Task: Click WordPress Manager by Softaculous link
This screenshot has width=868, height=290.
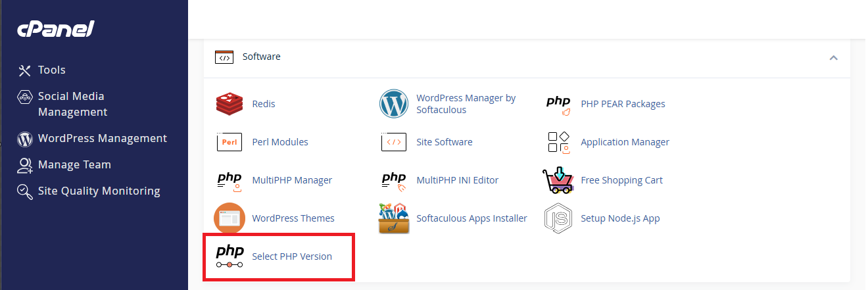Action: (x=466, y=104)
